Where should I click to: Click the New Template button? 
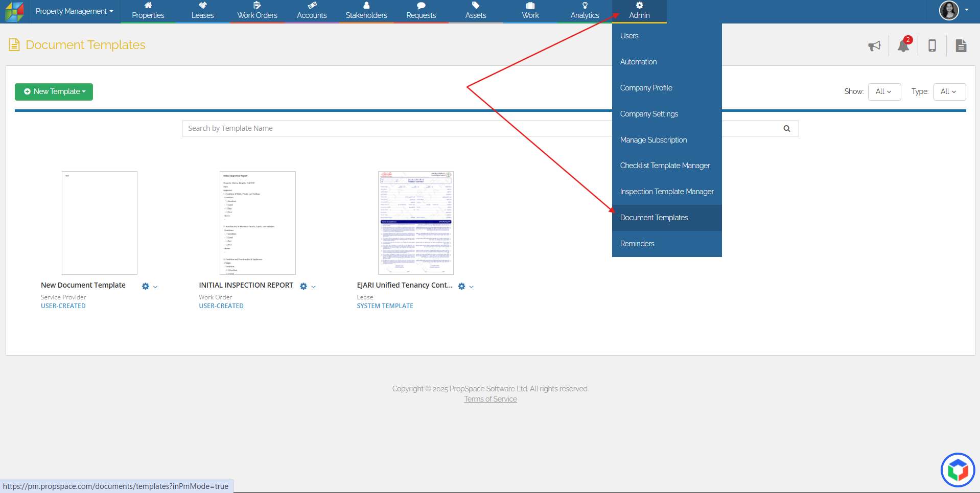54,92
